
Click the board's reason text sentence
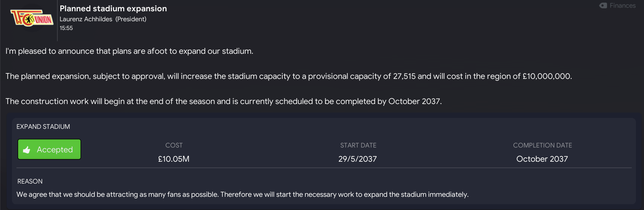(242, 195)
